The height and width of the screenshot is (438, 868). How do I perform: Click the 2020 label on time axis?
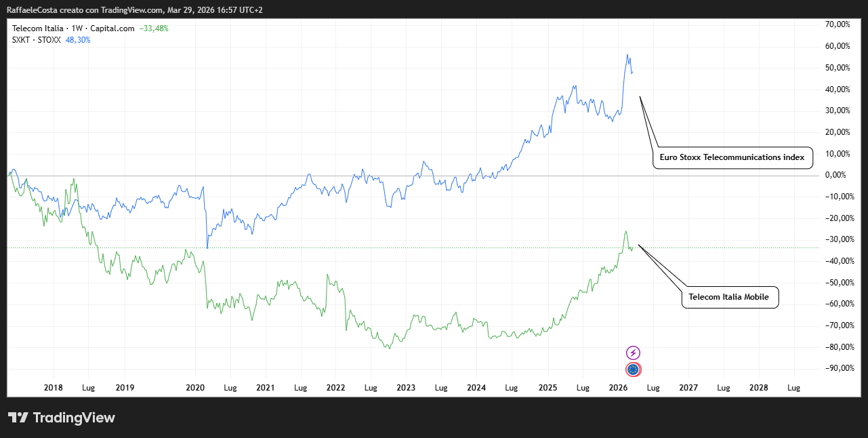[x=195, y=388]
